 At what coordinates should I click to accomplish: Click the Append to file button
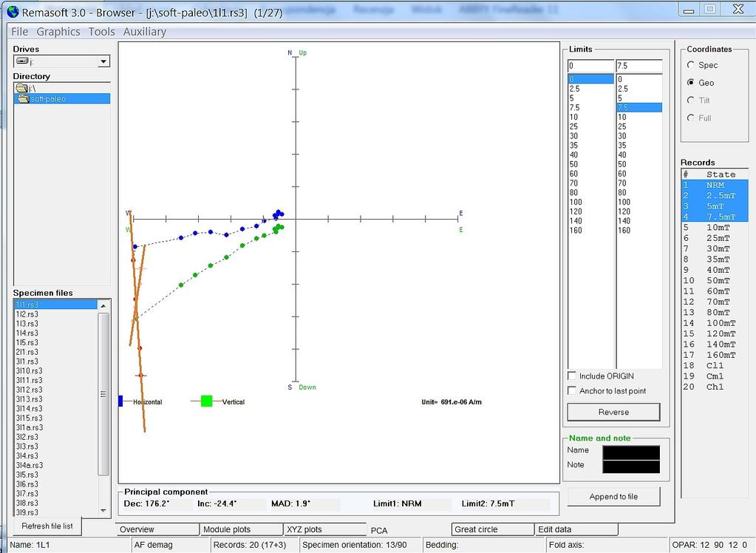[613, 497]
